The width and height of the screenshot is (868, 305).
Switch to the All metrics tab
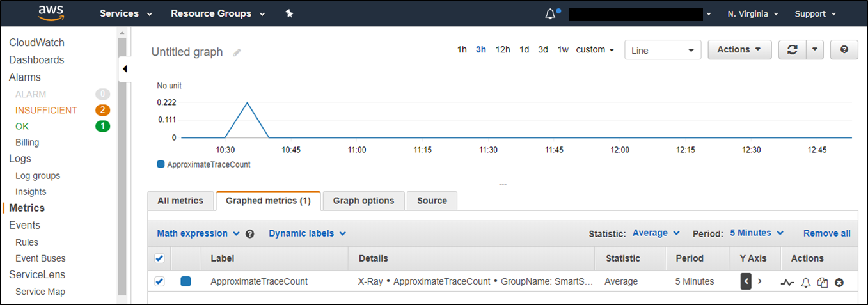tap(180, 201)
